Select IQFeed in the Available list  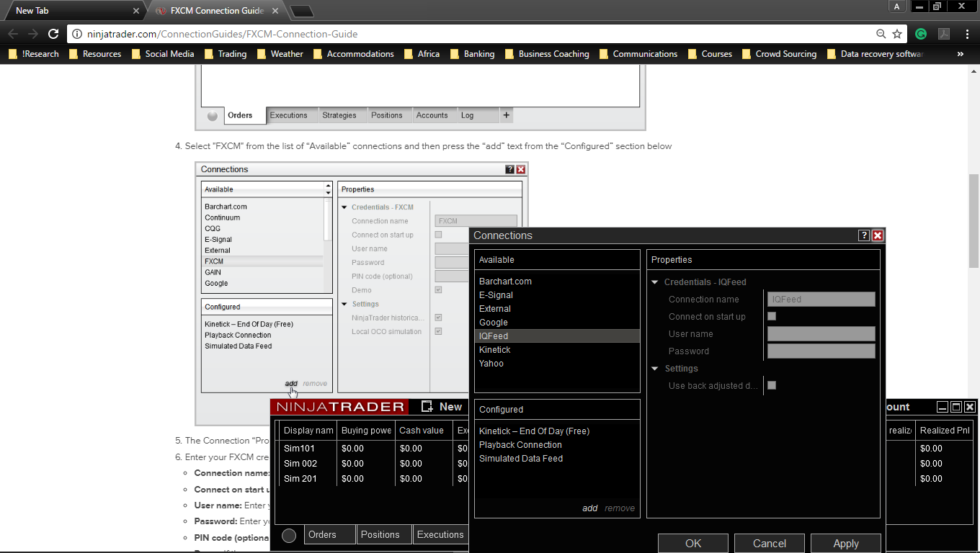(557, 336)
